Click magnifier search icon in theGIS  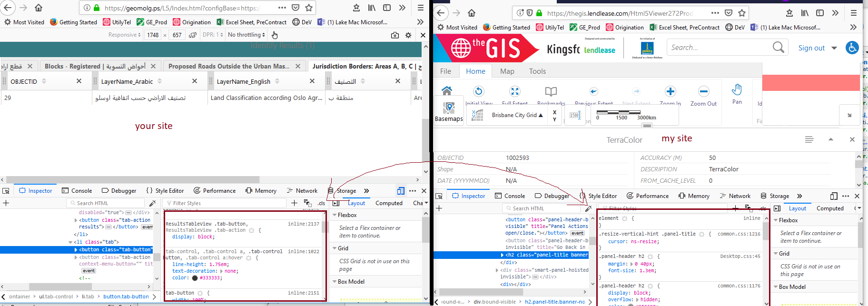779,47
